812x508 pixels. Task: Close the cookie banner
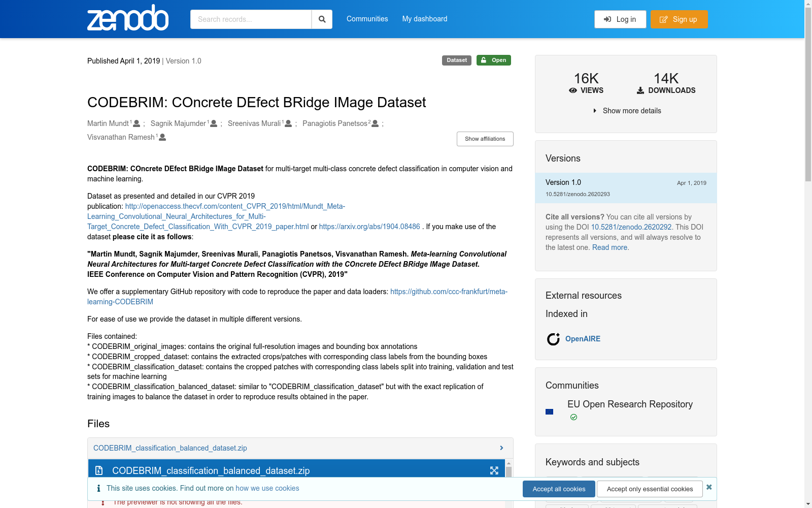[709, 487]
